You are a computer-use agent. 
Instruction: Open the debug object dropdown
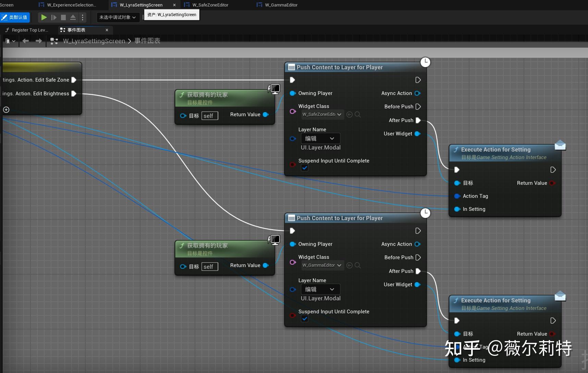[118, 17]
